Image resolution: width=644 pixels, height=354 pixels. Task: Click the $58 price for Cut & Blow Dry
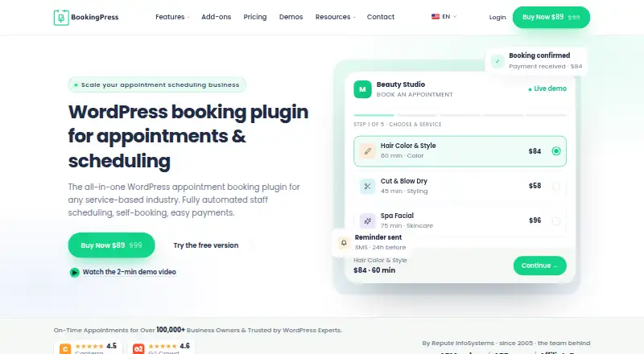click(535, 186)
